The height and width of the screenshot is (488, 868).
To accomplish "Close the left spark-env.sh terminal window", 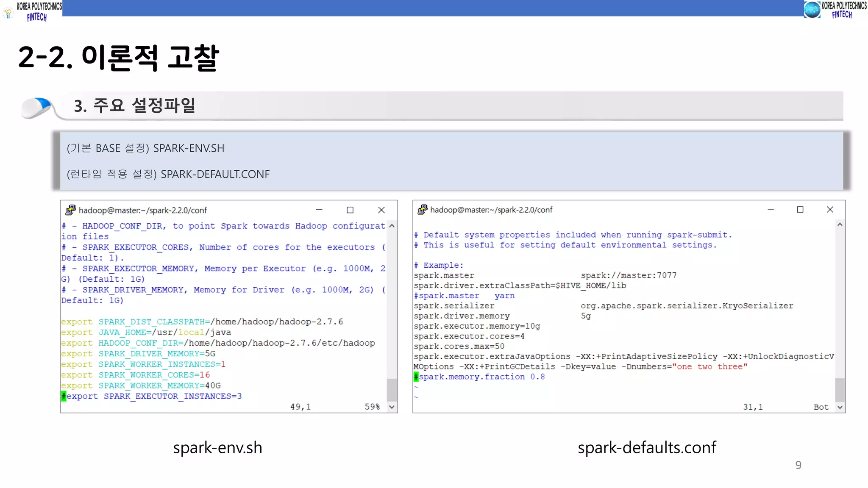I will [x=381, y=210].
